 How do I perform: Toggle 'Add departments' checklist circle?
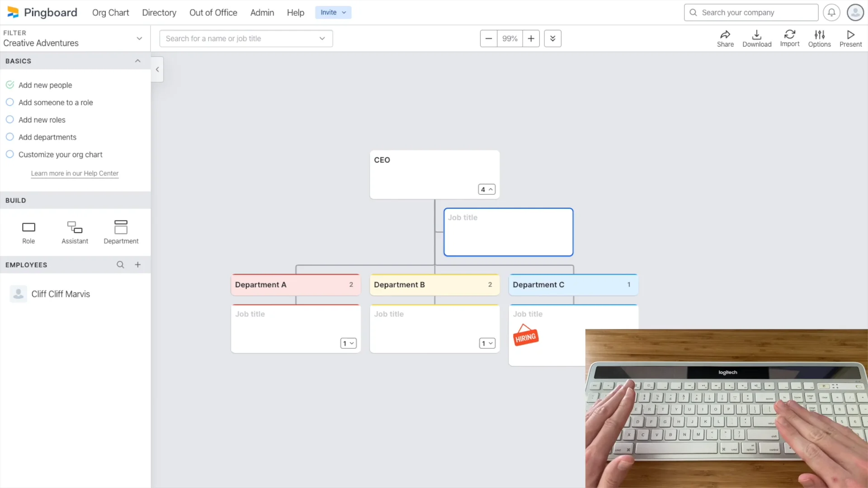[9, 137]
